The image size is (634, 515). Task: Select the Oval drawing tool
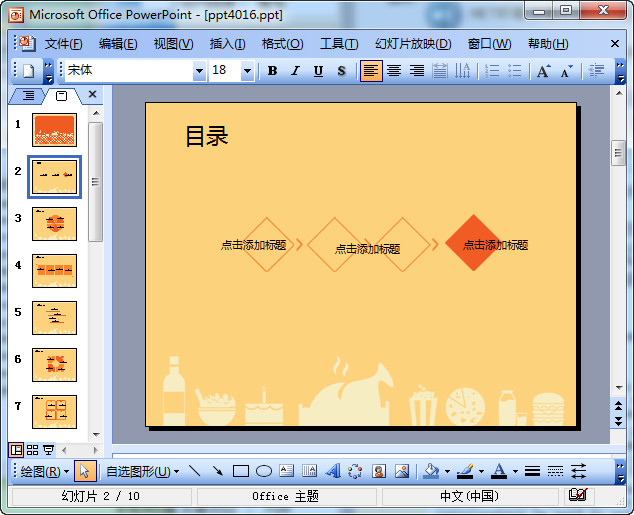tap(264, 471)
